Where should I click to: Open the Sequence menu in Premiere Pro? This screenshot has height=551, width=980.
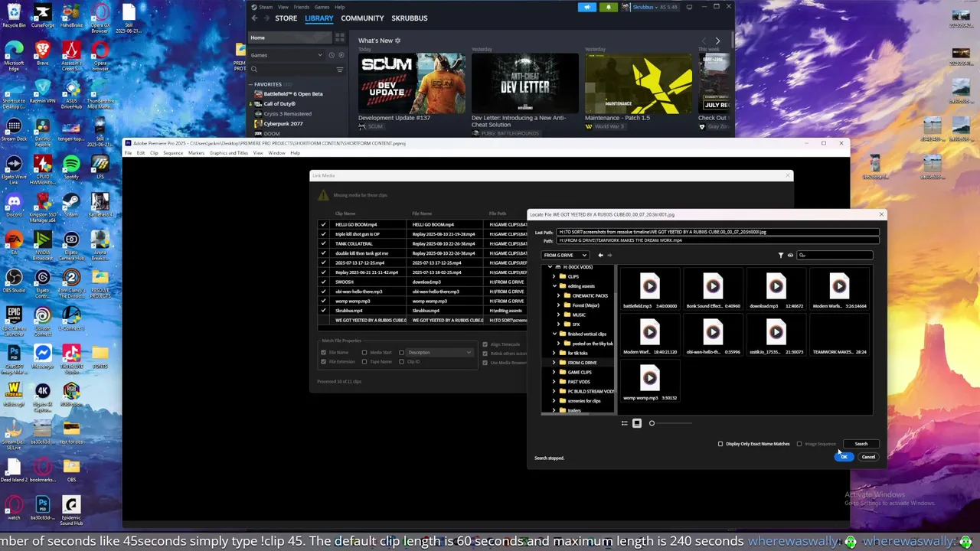click(173, 153)
